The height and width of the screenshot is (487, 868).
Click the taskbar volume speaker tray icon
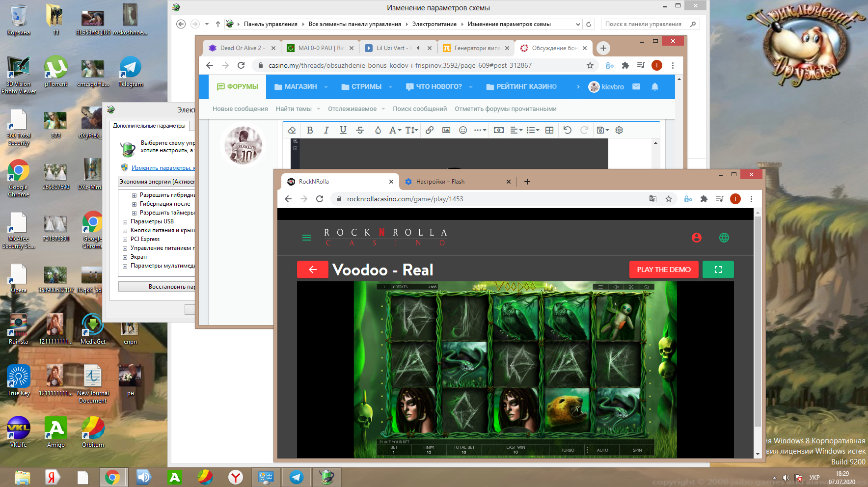786,478
